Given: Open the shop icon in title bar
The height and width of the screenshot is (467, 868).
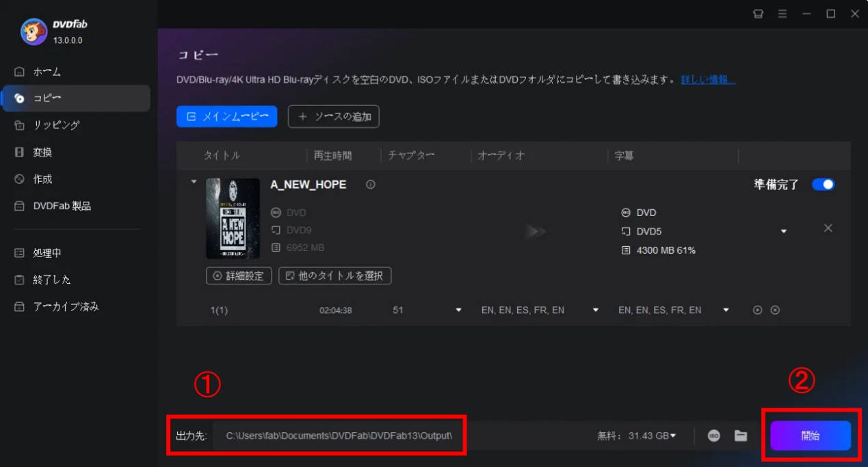Looking at the screenshot, I should click(x=758, y=14).
